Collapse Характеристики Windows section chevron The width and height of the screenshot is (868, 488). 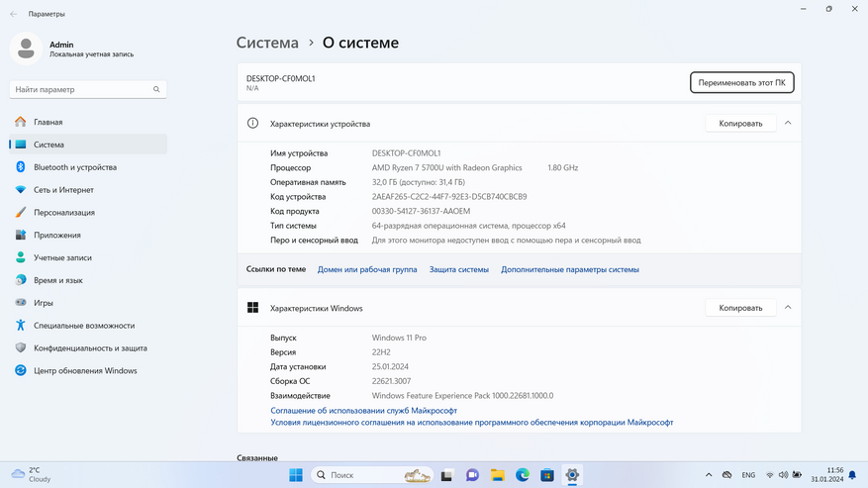(788, 308)
